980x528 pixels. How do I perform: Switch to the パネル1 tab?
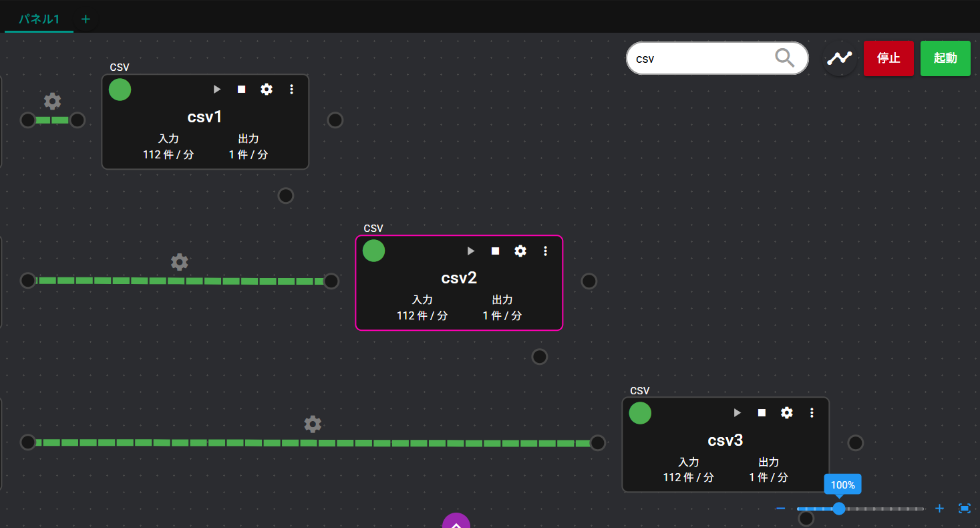(x=39, y=19)
